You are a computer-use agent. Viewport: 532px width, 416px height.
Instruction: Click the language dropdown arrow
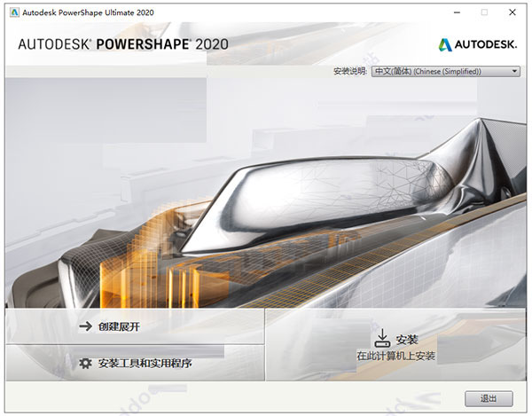click(514, 71)
